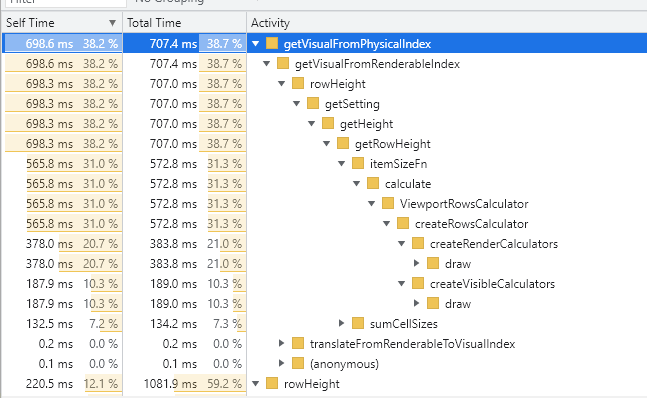Select the getSetting activity name
This screenshot has width=647, height=398.
(x=352, y=104)
